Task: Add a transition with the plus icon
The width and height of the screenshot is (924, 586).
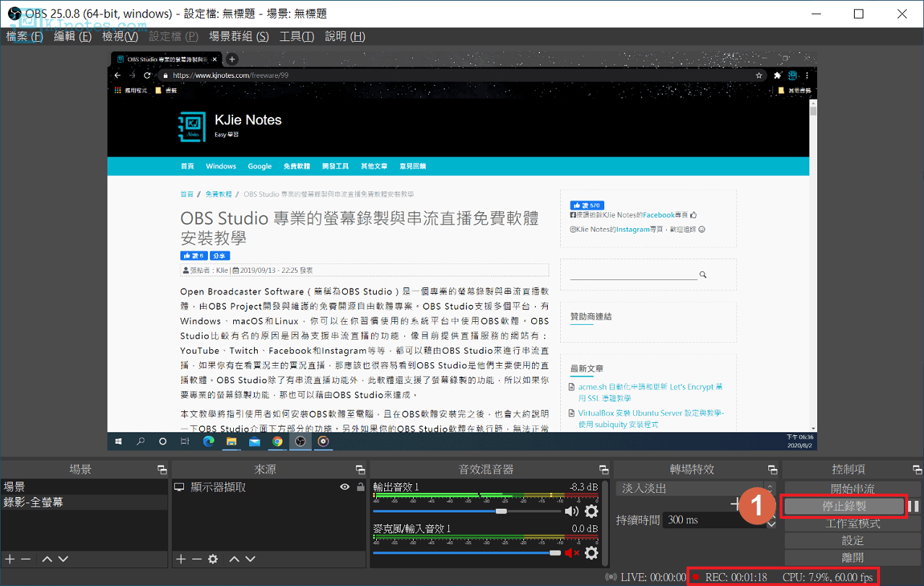Action: (735, 504)
